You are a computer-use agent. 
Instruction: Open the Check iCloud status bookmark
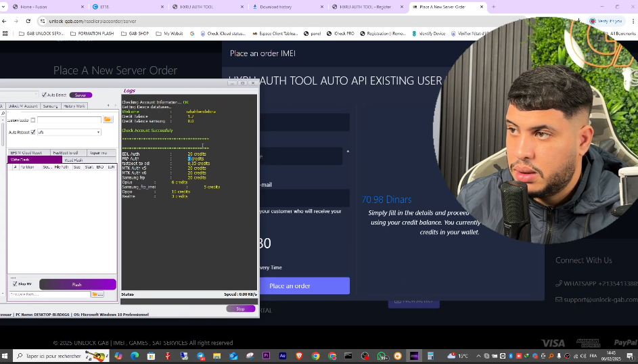(x=223, y=34)
